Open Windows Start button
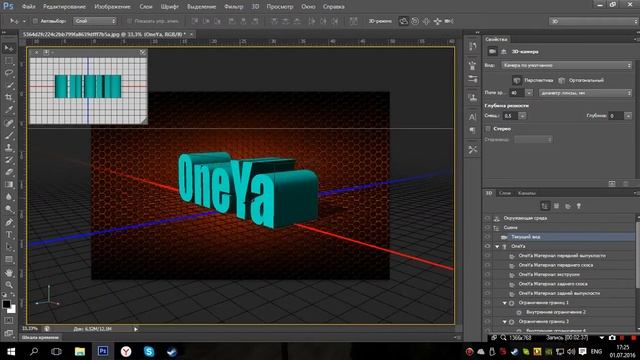 click(11, 351)
